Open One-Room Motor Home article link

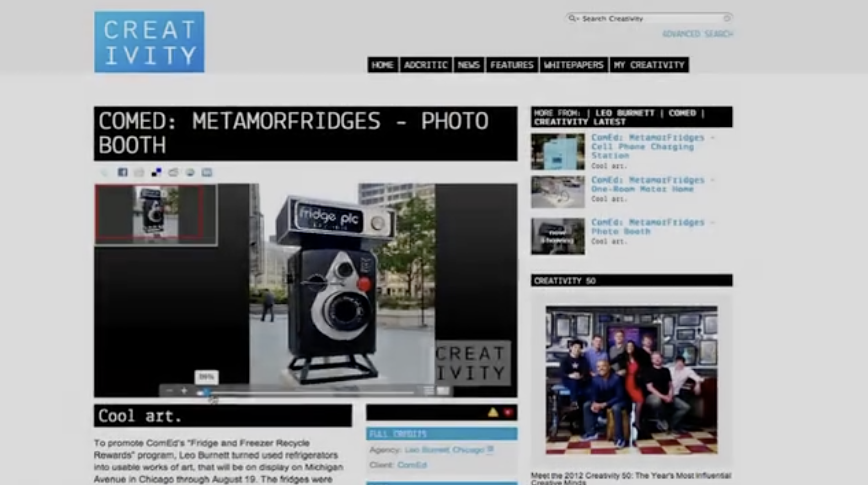tap(653, 184)
